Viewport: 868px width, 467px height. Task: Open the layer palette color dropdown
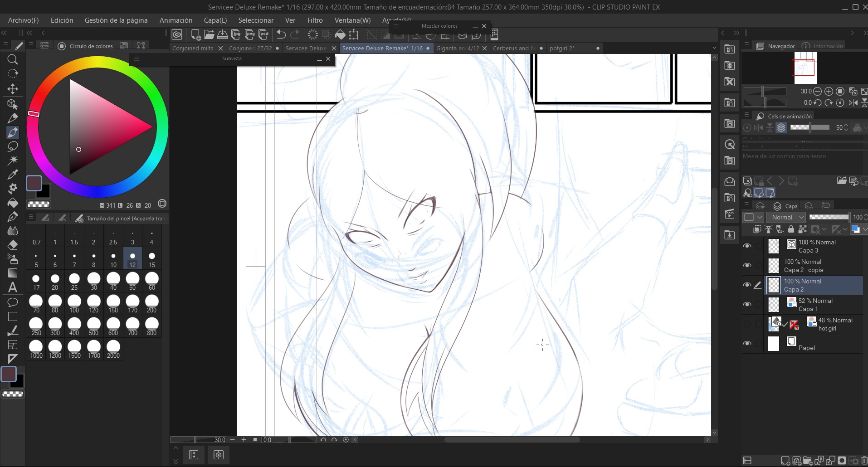tap(753, 217)
